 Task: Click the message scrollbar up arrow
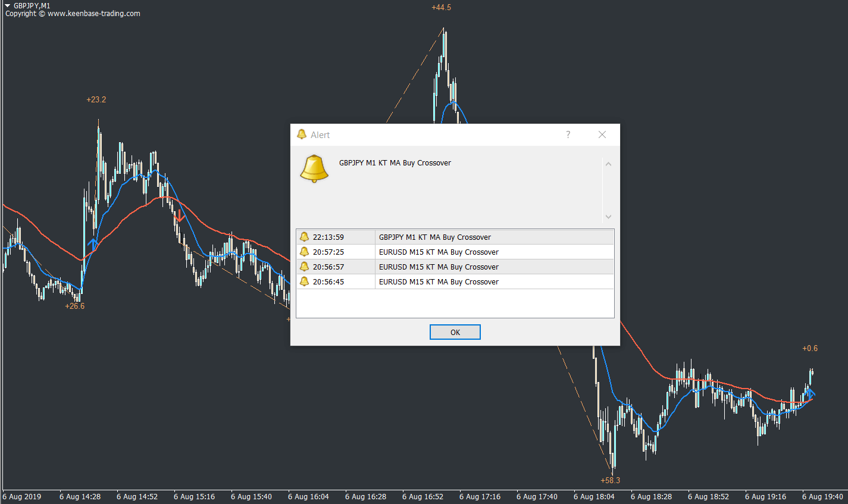(x=608, y=164)
